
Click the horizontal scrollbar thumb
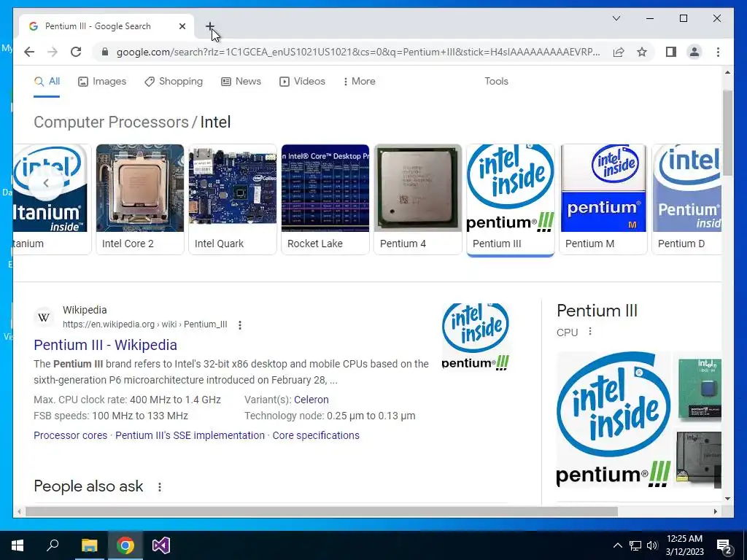tap(322, 511)
